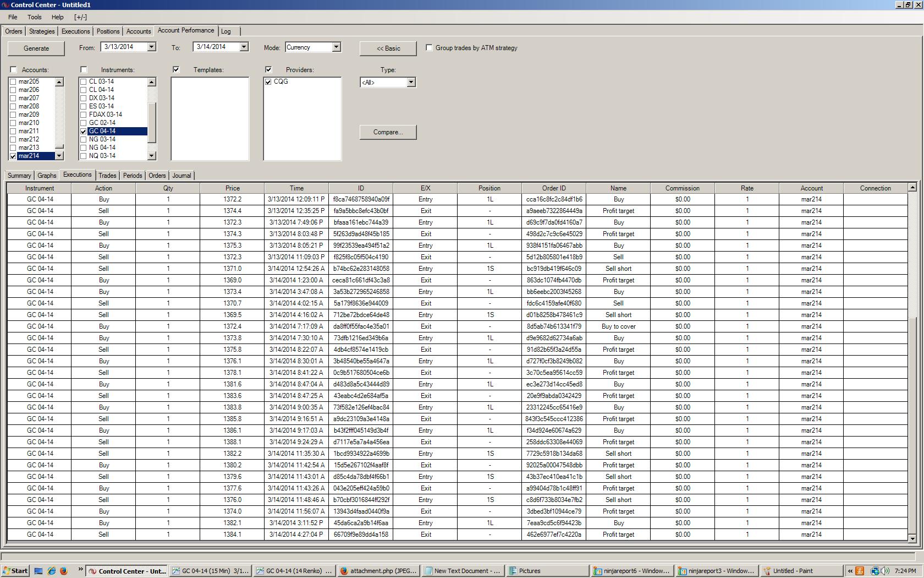Image resolution: width=924 pixels, height=578 pixels.
Task: Click the Generate button
Action: pos(36,48)
